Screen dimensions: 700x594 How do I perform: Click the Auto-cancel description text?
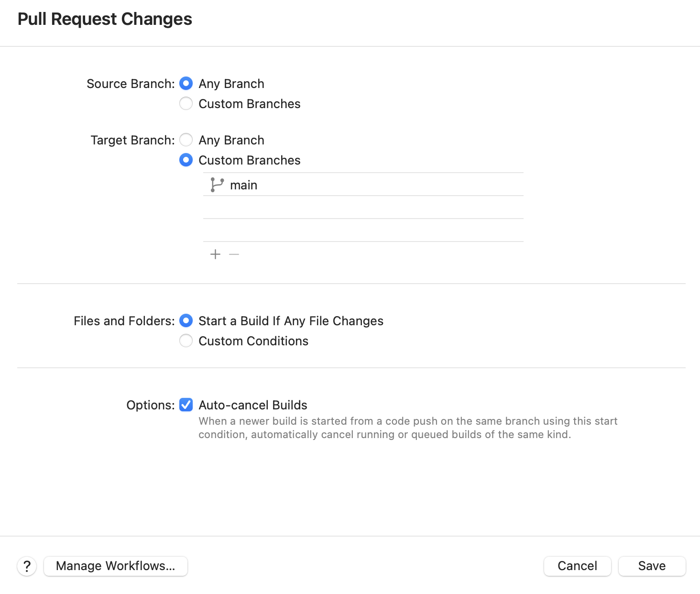[408, 428]
